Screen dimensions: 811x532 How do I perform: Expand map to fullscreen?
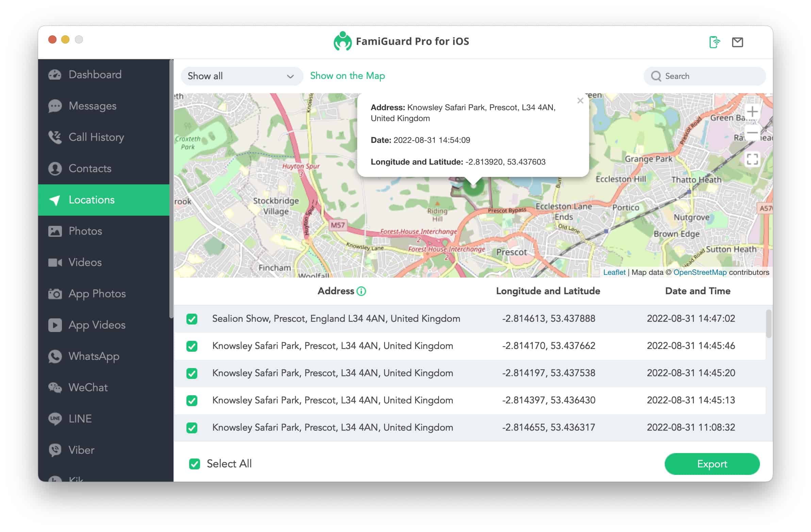[x=752, y=159]
